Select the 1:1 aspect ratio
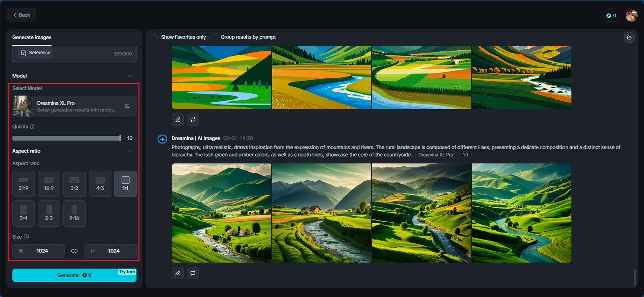This screenshot has width=644, height=297. tap(126, 184)
